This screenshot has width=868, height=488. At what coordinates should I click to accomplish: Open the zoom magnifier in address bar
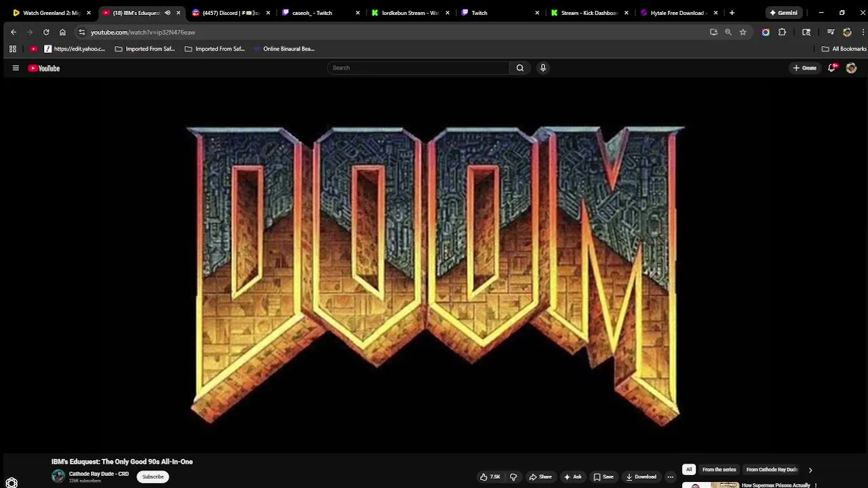point(728,32)
